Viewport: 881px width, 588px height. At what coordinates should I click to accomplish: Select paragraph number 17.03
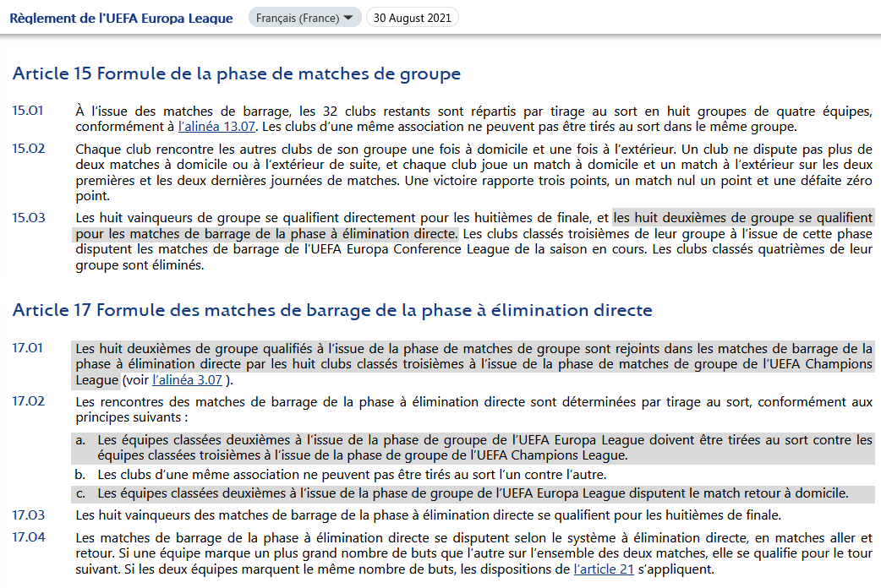tap(28, 515)
